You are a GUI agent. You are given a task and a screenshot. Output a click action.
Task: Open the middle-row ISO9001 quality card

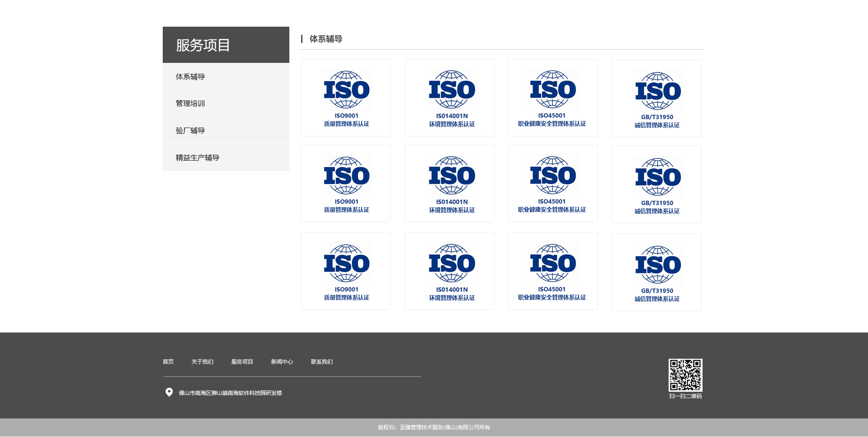[346, 184]
